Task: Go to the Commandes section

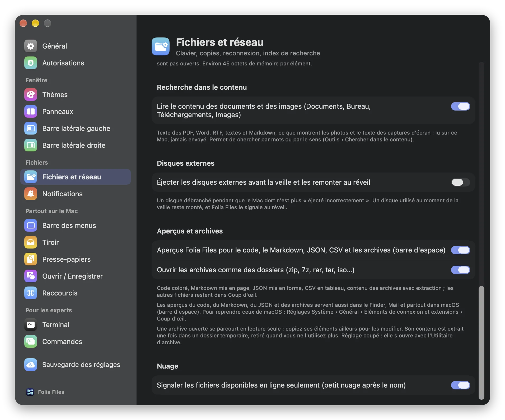Action: 76,342
